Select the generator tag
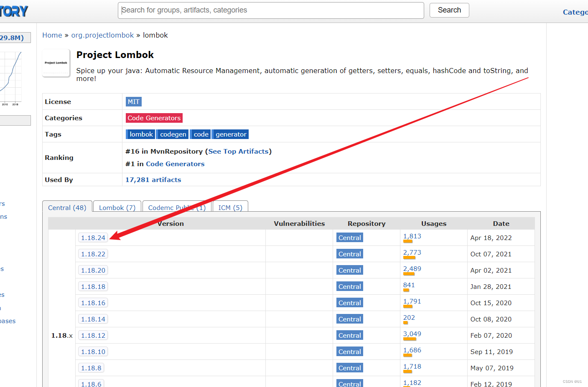Image resolution: width=588 pixels, height=387 pixels. tap(231, 134)
